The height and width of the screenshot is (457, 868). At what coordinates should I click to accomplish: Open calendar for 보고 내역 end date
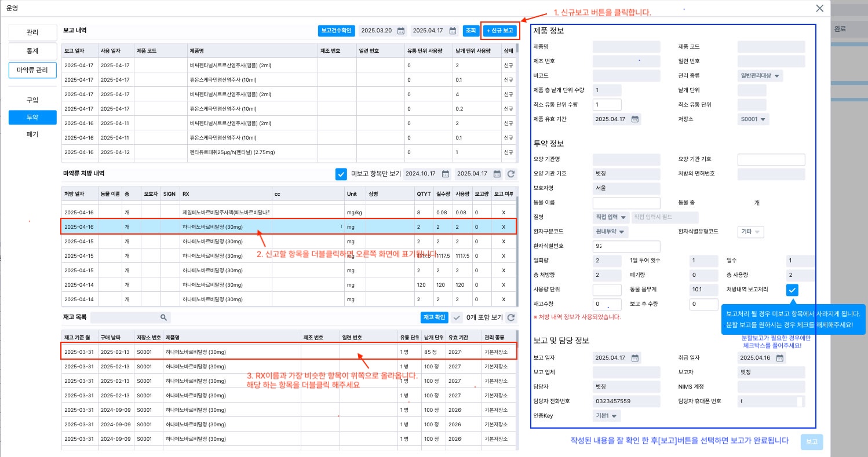click(x=451, y=31)
